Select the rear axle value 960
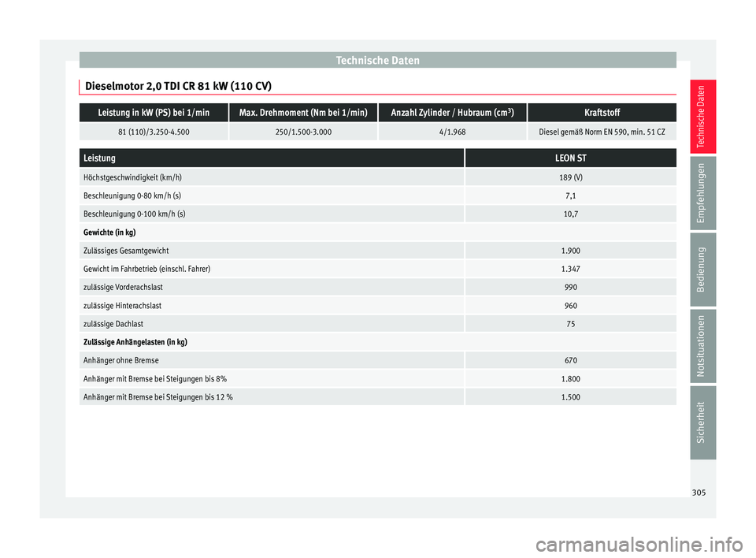This screenshot has height=558, width=756. pos(571,306)
